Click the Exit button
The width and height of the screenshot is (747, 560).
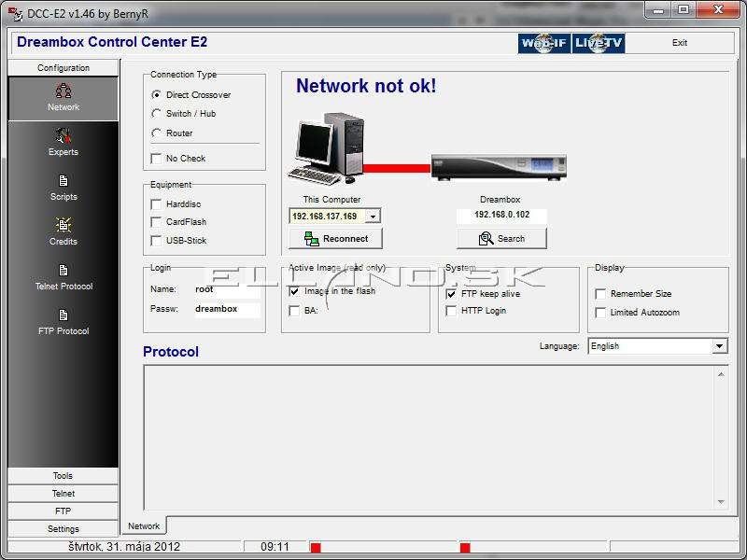[x=680, y=42]
